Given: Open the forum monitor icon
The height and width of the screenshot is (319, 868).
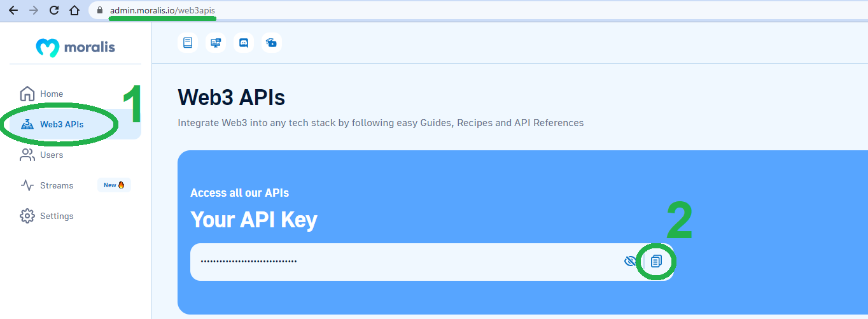Looking at the screenshot, I should tap(215, 43).
